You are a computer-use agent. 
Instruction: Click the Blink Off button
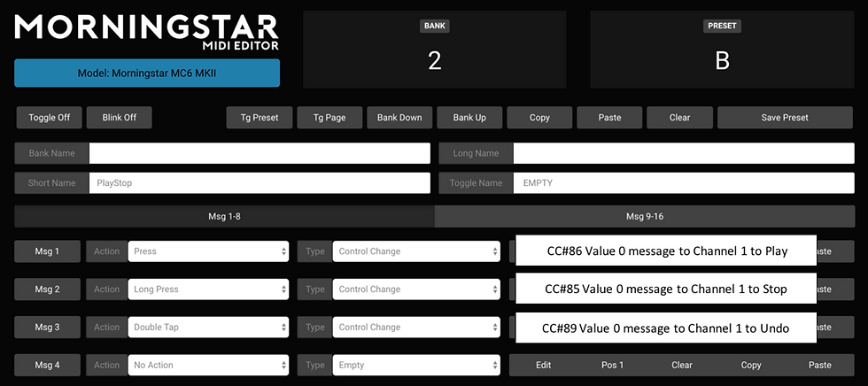point(119,117)
